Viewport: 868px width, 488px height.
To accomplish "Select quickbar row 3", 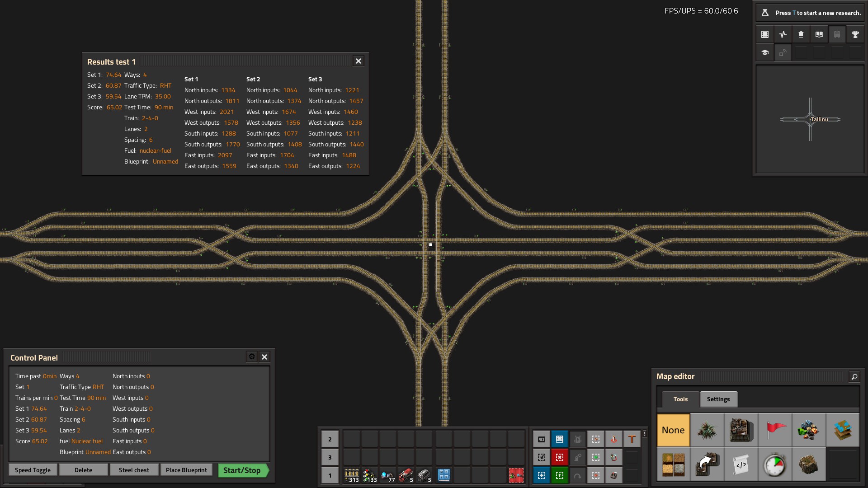I will pyautogui.click(x=330, y=457).
